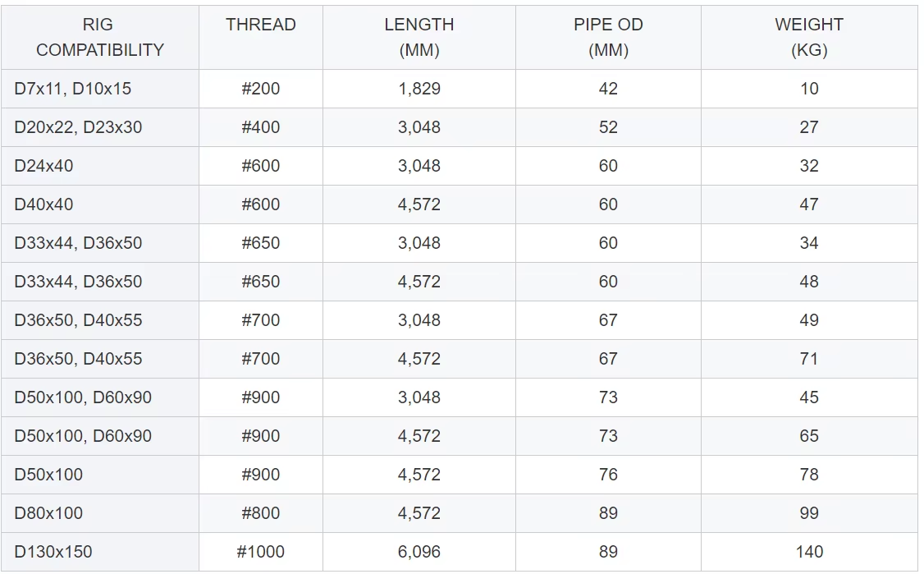
Task: Click the #400 thread value
Action: click(x=261, y=127)
